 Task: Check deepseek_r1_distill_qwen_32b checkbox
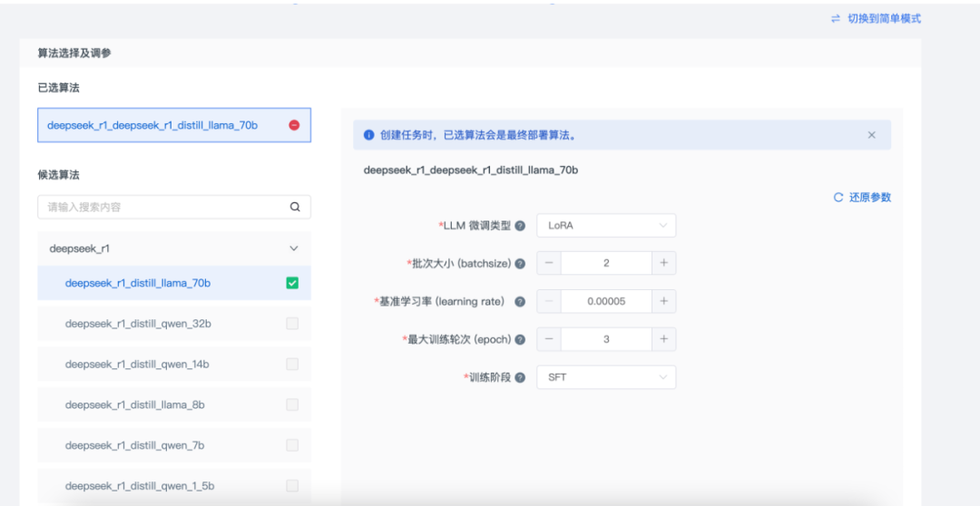tap(292, 324)
